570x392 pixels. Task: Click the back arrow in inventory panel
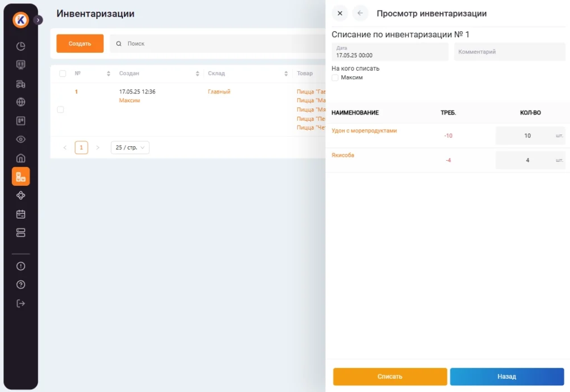pyautogui.click(x=360, y=13)
